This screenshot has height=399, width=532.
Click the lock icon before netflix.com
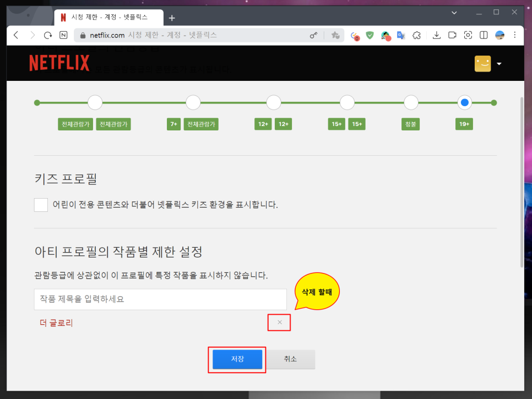pyautogui.click(x=83, y=35)
